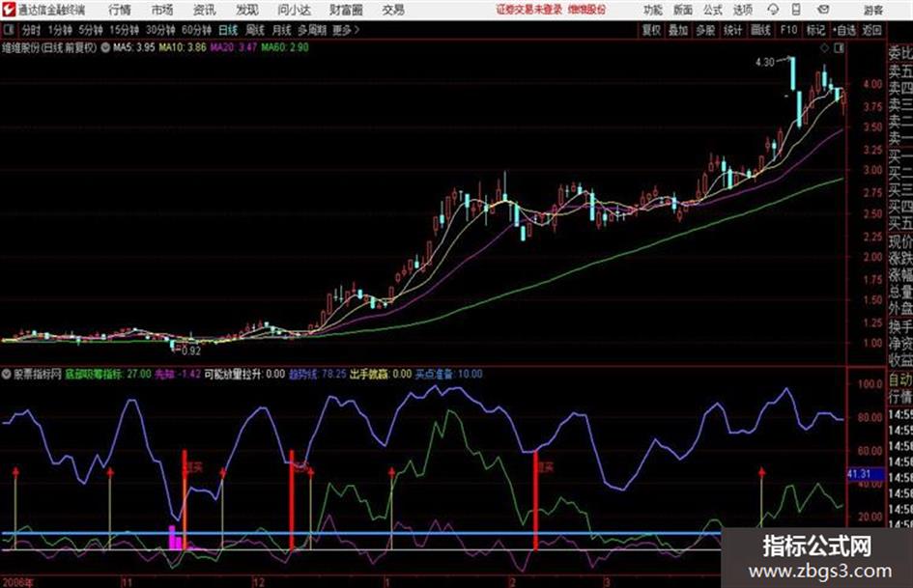Click the MA5: 3.95 indicator label
The image size is (913, 588).
[134, 47]
